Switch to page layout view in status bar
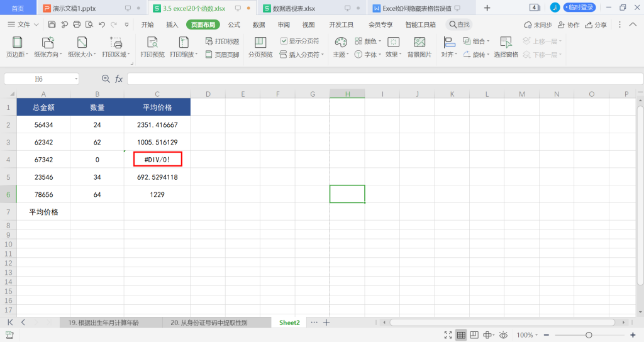 click(x=474, y=335)
